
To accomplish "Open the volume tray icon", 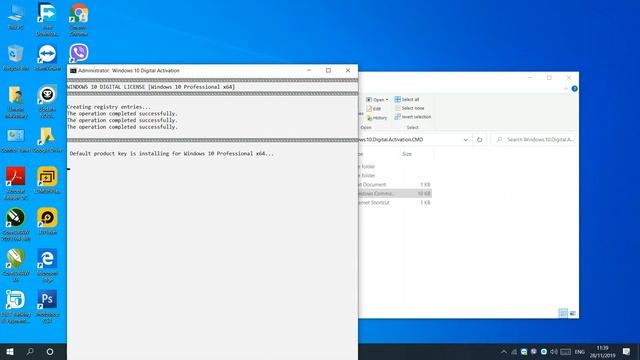I will [x=553, y=352].
